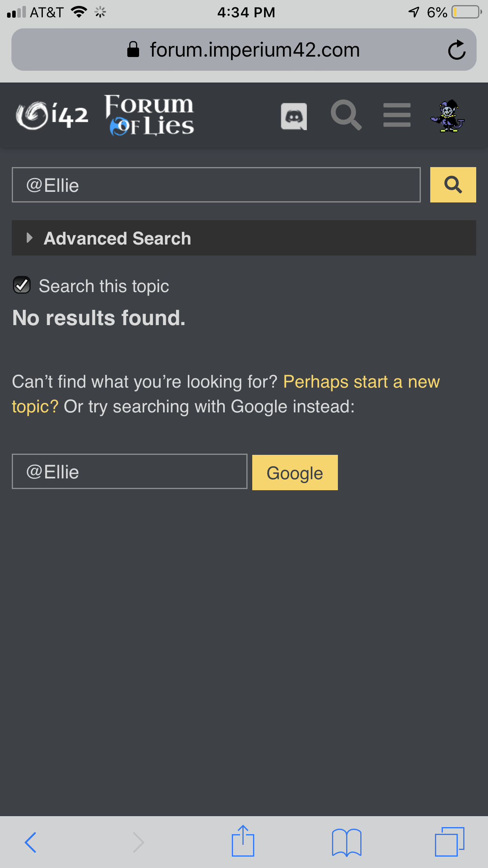This screenshot has height=868, width=488.
Task: Open the user profile avatar
Action: 448,116
